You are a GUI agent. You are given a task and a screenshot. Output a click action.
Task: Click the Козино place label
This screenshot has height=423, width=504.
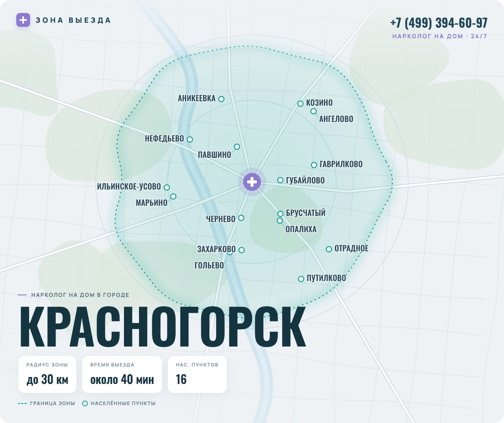pyautogui.click(x=319, y=103)
